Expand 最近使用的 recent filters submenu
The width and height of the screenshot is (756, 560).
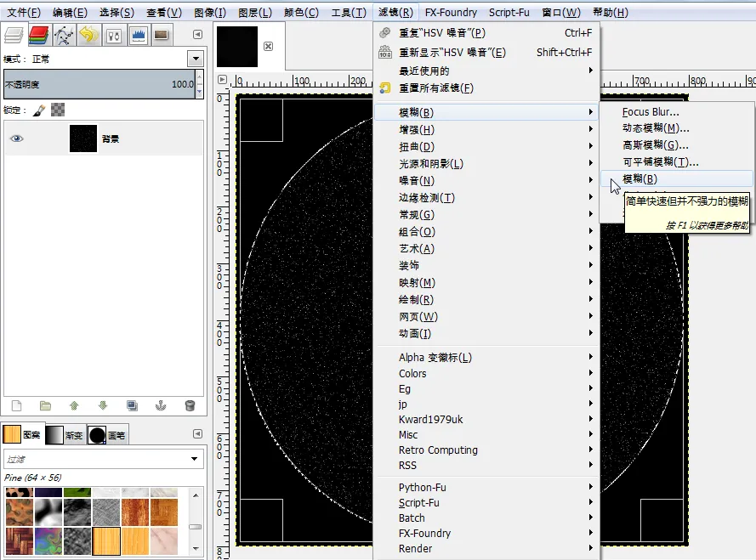pos(486,71)
